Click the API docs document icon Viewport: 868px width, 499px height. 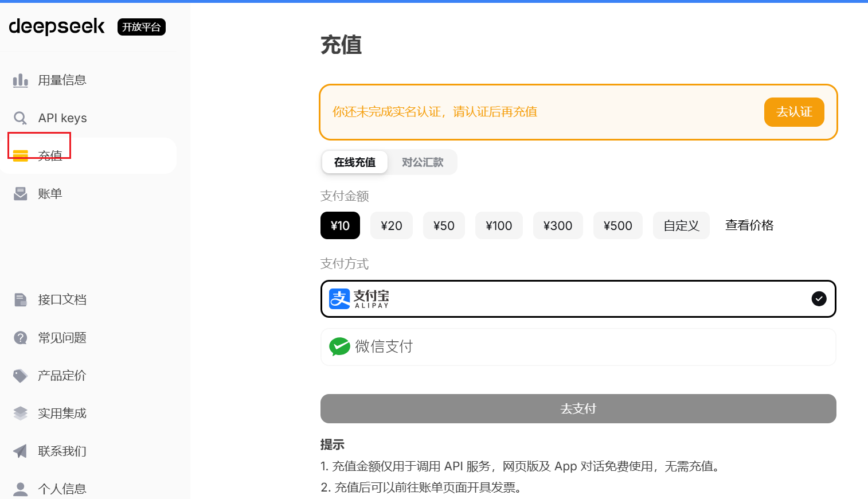pyautogui.click(x=21, y=300)
